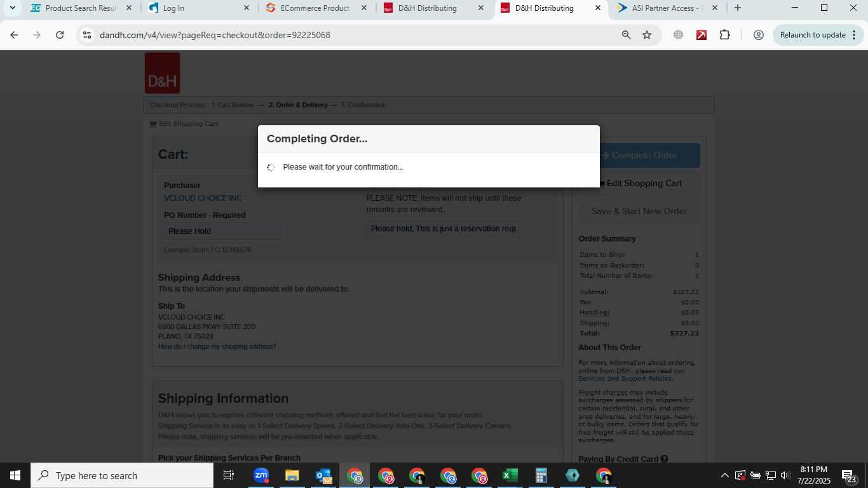The height and width of the screenshot is (488, 868).
Task: Open VCLOUD CHOICE INC purchaser link
Action: (203, 198)
